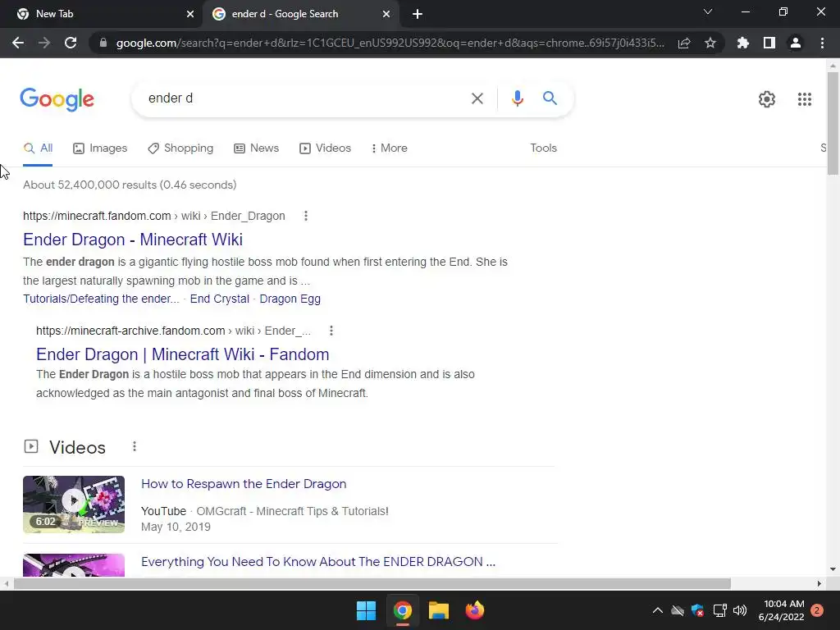This screenshot has width=840, height=630.
Task: Reload the current Google page
Action: (71, 43)
